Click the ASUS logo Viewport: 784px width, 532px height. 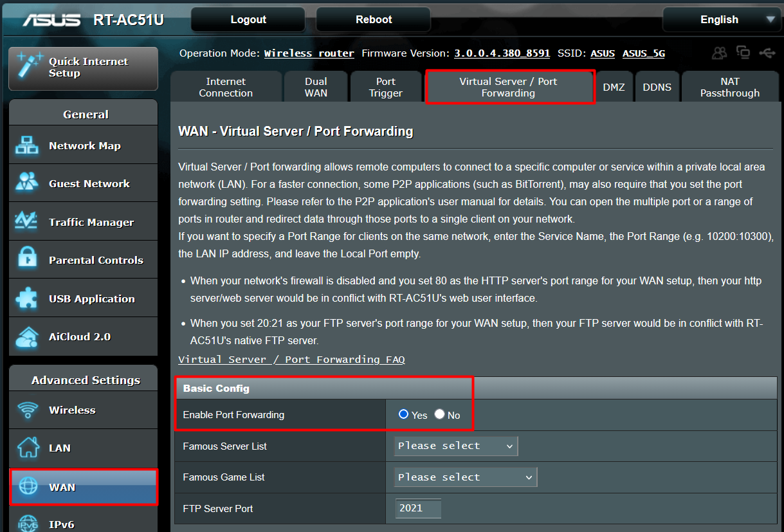52,20
